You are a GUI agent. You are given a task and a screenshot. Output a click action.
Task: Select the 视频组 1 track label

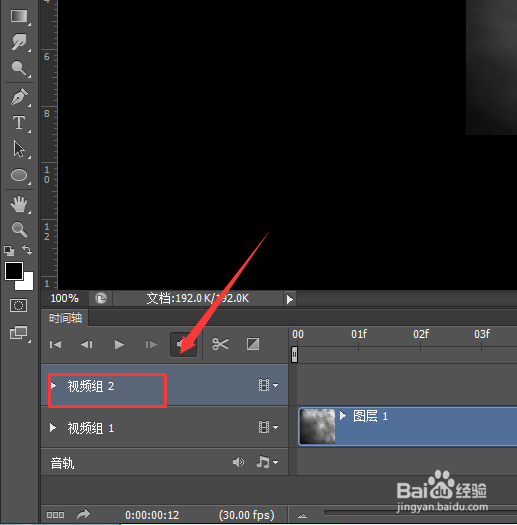[x=91, y=428]
